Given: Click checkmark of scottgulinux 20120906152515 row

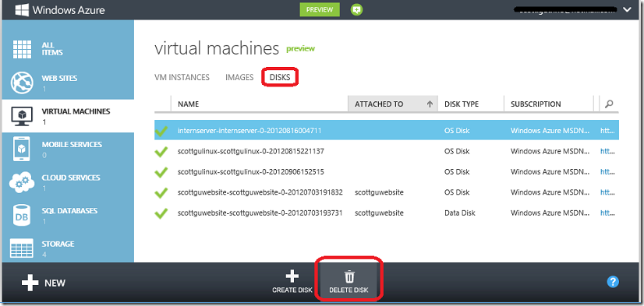Looking at the screenshot, I should click(161, 172).
